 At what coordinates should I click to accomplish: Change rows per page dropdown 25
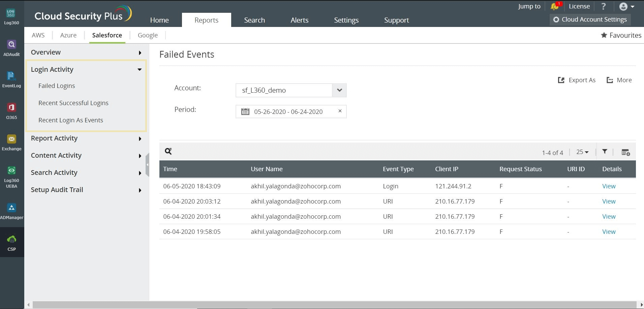pos(582,152)
